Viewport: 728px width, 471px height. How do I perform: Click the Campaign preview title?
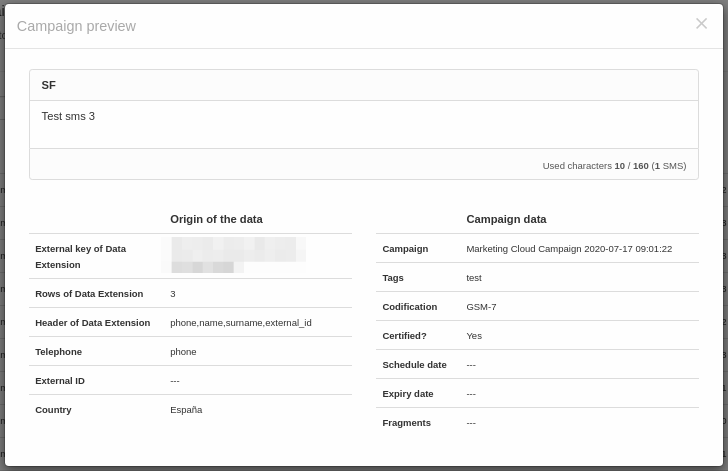tap(76, 26)
